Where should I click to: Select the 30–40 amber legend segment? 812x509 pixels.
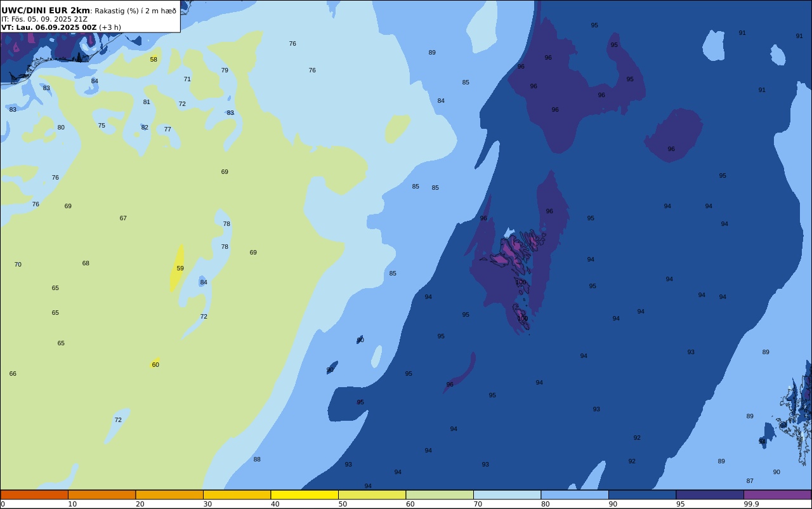pyautogui.click(x=237, y=494)
